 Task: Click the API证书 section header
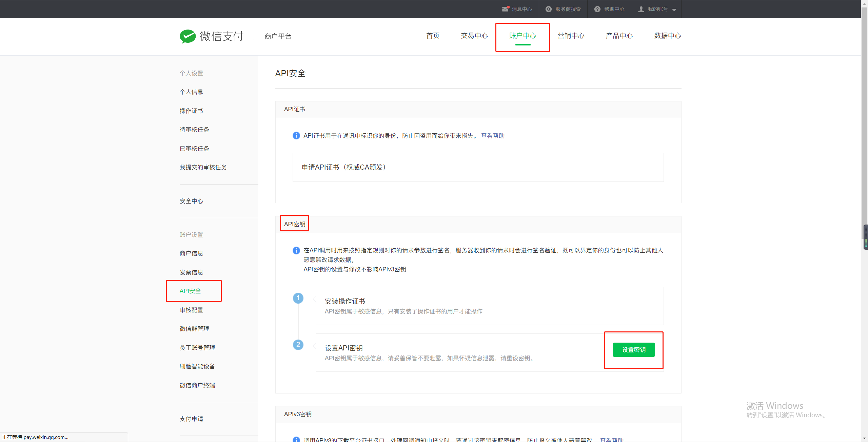click(478, 109)
